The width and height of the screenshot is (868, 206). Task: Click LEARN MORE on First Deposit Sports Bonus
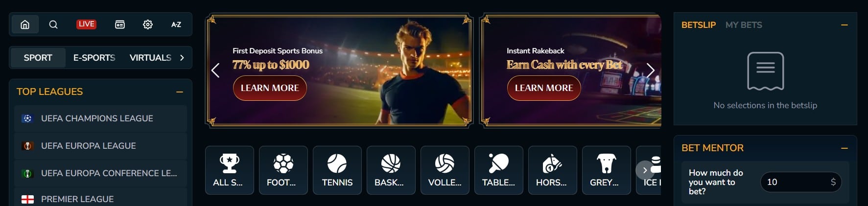point(270,88)
